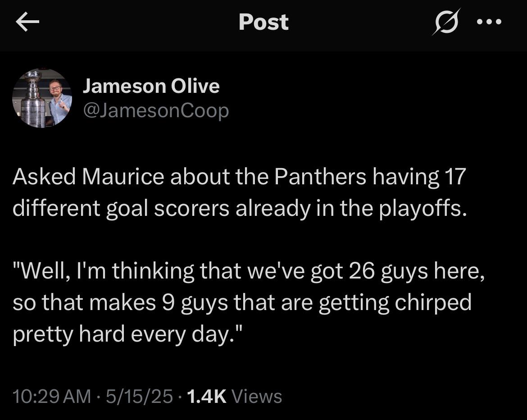Click the word Views beside 1.4K

tap(257, 396)
